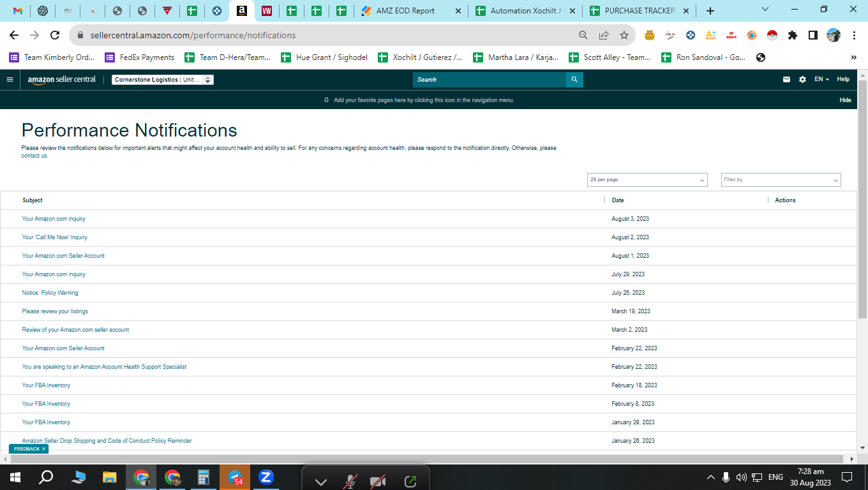Sort by the Date column header

pos(618,200)
